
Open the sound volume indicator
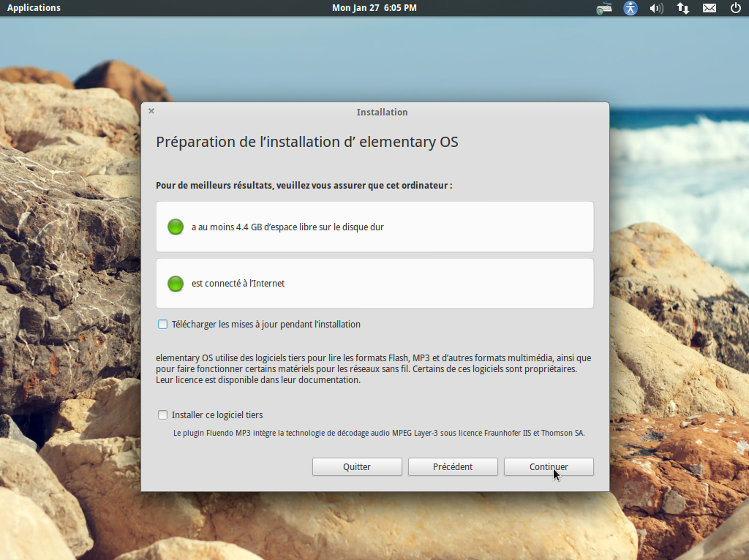tap(656, 8)
